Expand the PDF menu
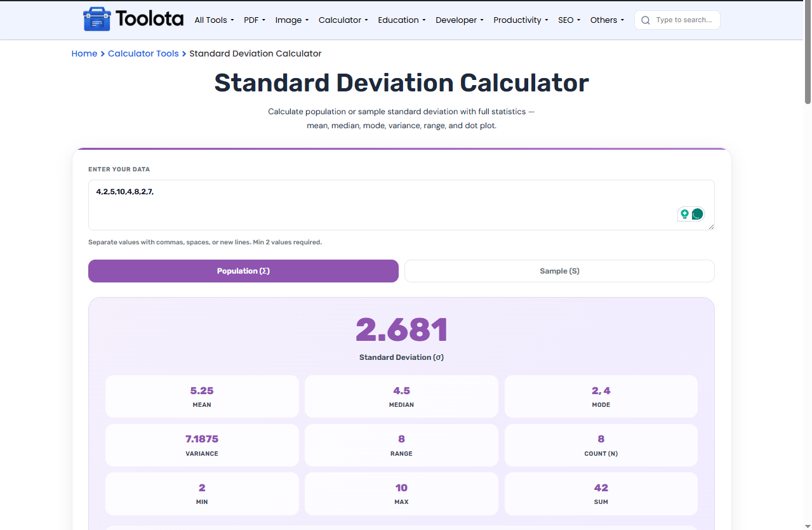Viewport: 812px width, 530px height. click(x=255, y=20)
